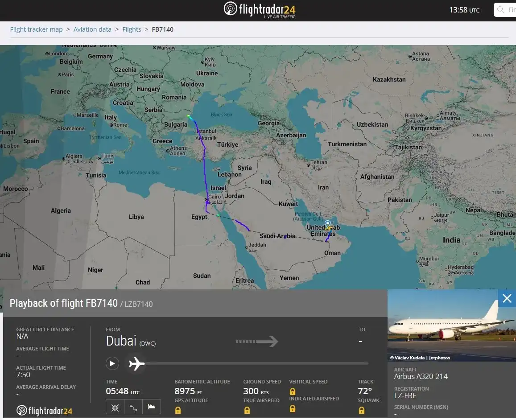The image size is (516, 420).
Task: Click the Flightradar24 logo in the header
Action: click(259, 10)
